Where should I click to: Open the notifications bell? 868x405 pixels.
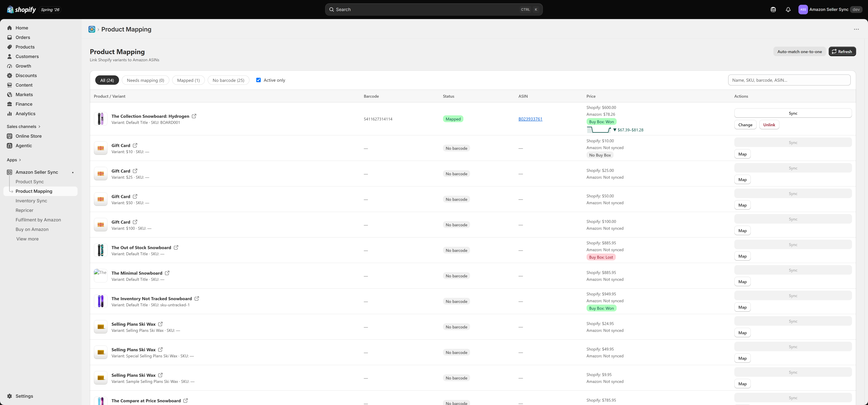788,9
